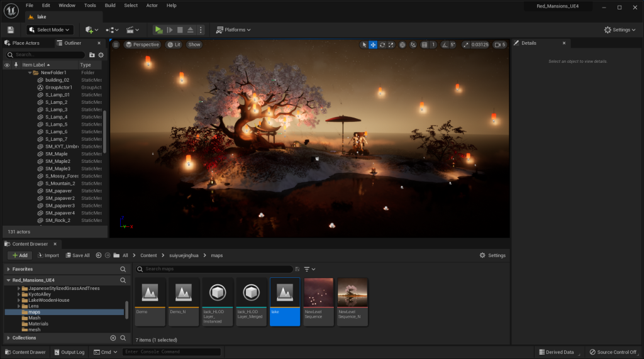
Task: Open Outliner settings gear
Action: coord(101,55)
